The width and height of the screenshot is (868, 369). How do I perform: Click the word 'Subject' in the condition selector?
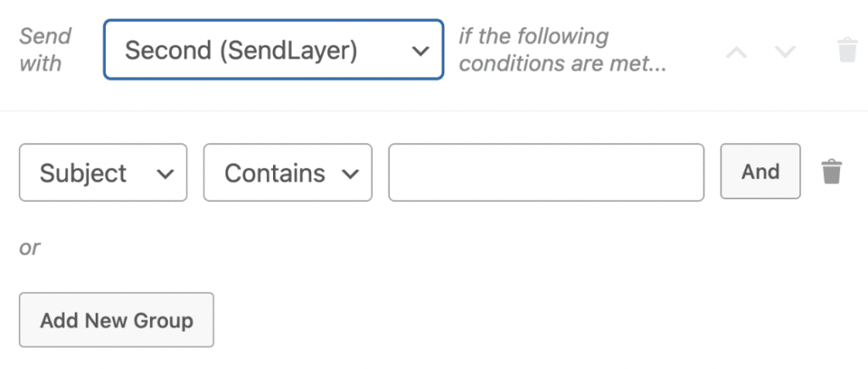83,173
